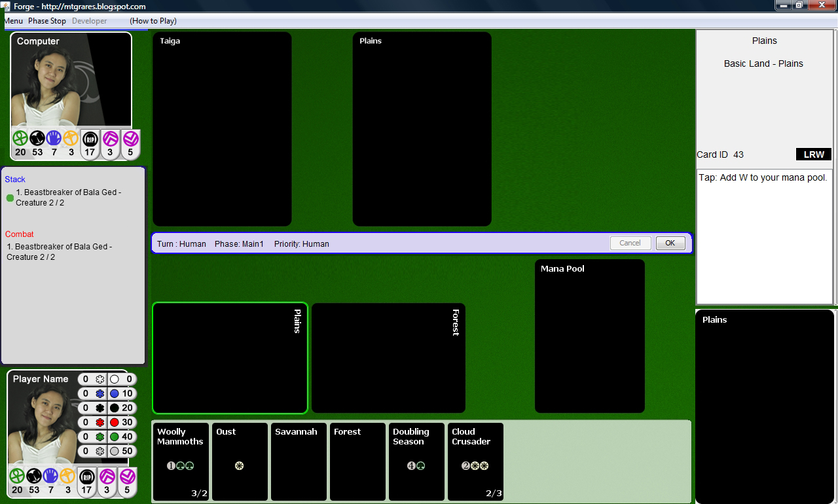Click the 'Basic Land - Plains' type line
838x504 pixels.
pos(763,63)
